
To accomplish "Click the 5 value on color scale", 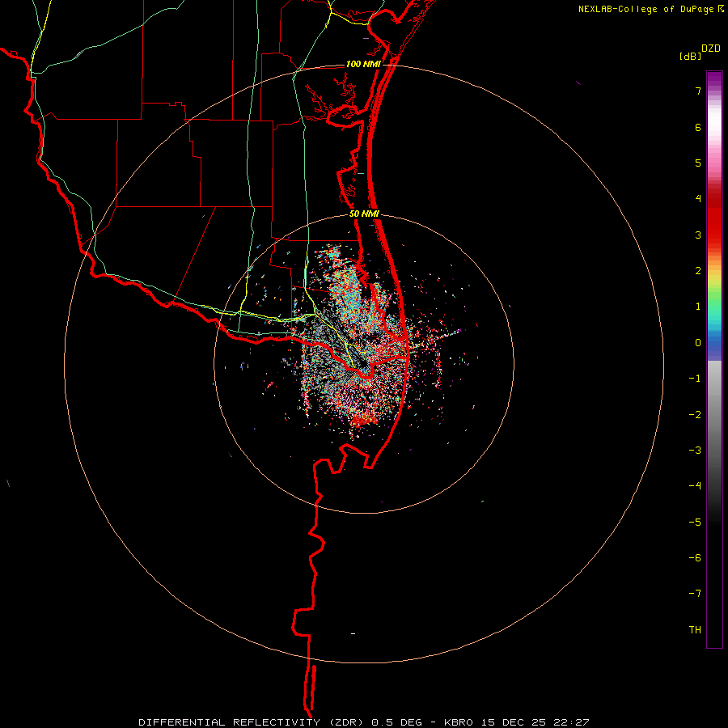I will (x=698, y=163).
